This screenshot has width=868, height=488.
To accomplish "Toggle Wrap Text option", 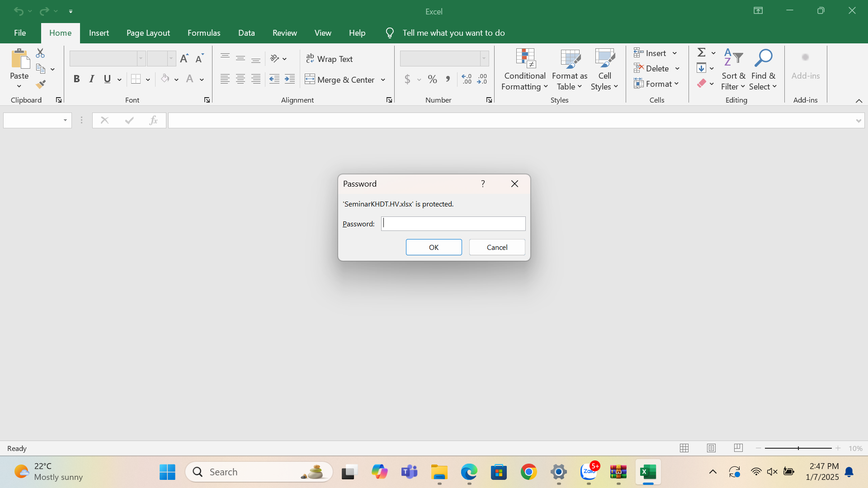I will coord(330,59).
